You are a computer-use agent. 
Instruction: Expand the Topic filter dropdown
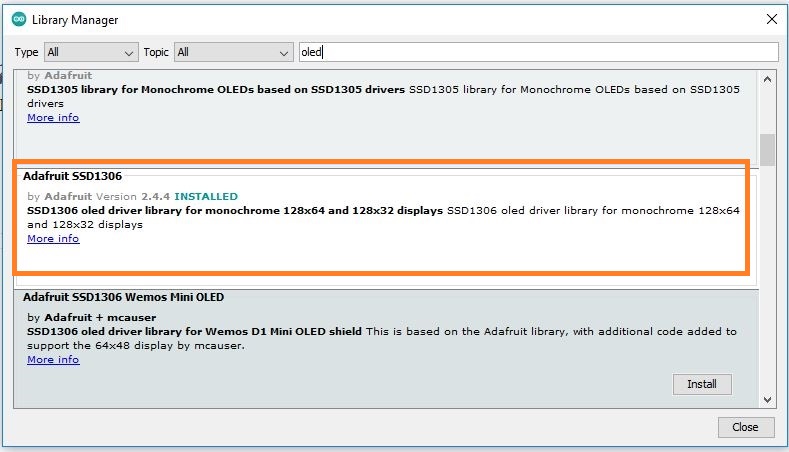pos(232,52)
